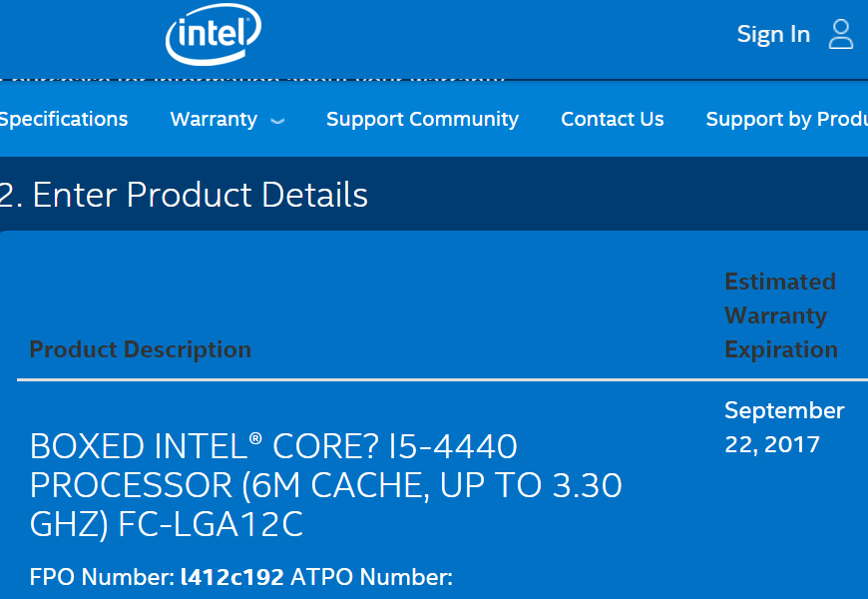Expand the Warranty dropdown chevron

tap(277, 120)
